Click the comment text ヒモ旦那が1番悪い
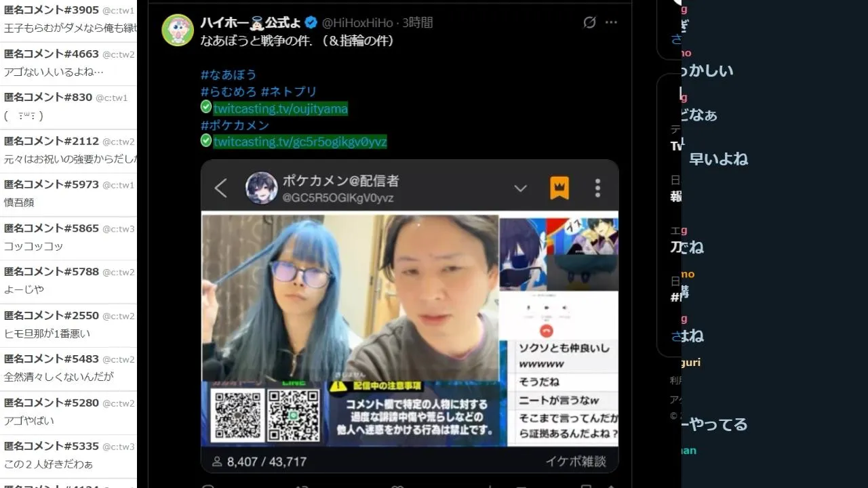868x488 pixels. click(x=47, y=333)
